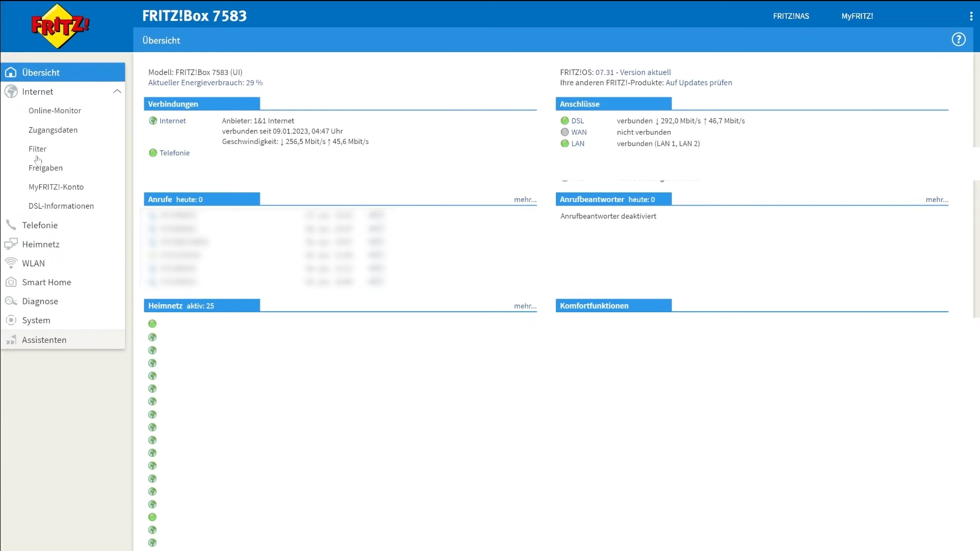The width and height of the screenshot is (980, 551).
Task: Collapse the Internet menu chevron
Action: coord(117,91)
